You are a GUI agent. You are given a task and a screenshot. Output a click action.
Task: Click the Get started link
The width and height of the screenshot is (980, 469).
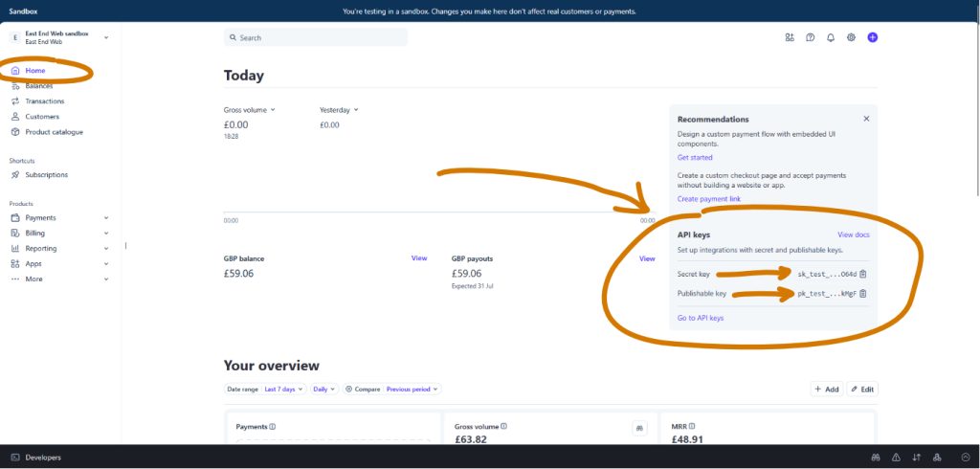pos(695,158)
